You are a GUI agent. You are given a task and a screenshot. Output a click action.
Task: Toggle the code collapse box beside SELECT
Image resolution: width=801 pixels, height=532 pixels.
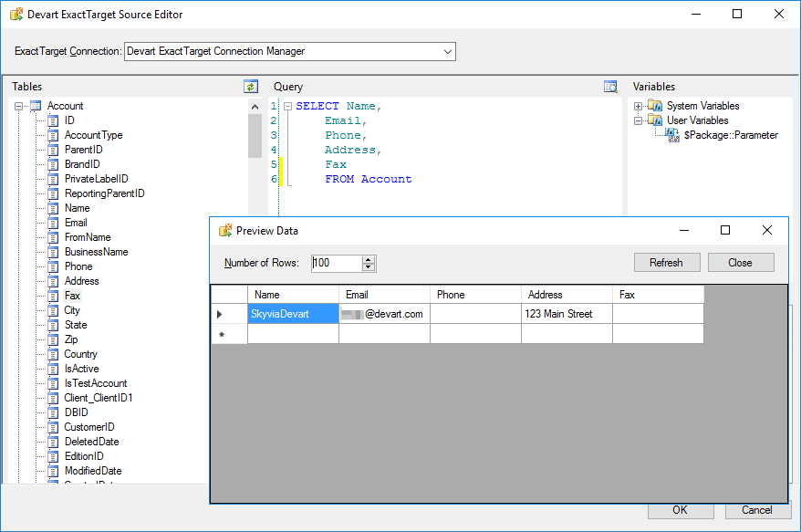tap(288, 105)
